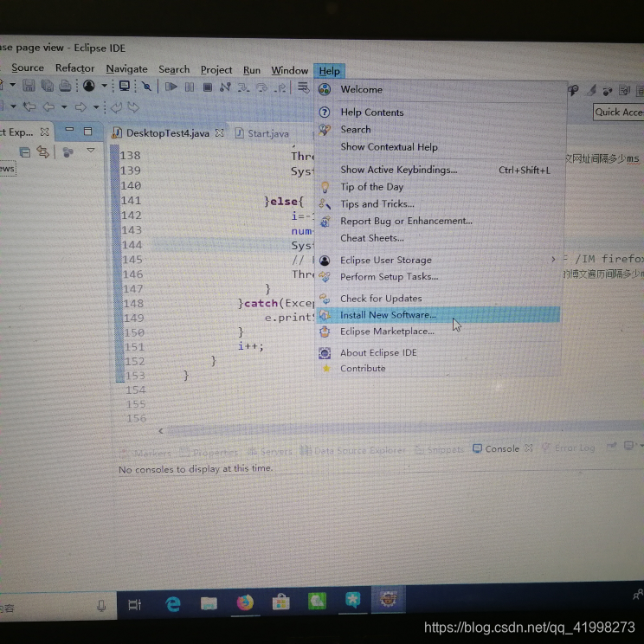The height and width of the screenshot is (644, 644).
Task: Select Check for Updates
Action: pos(439,298)
